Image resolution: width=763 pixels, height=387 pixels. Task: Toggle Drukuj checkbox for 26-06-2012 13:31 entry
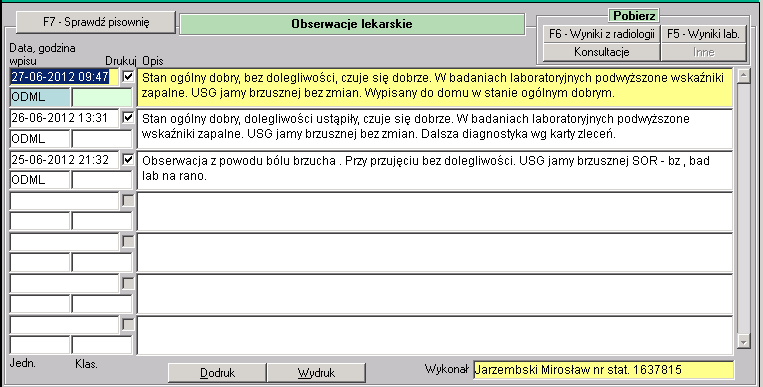pyautogui.click(x=128, y=118)
